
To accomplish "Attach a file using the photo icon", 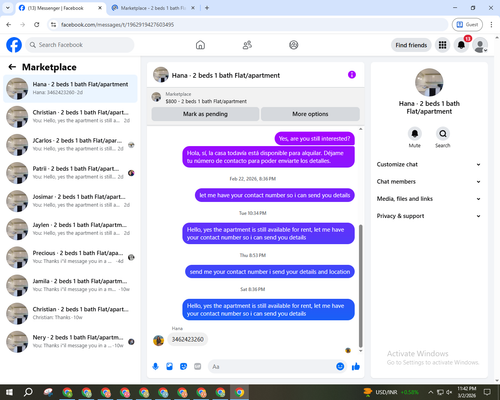I will click(x=169, y=367).
